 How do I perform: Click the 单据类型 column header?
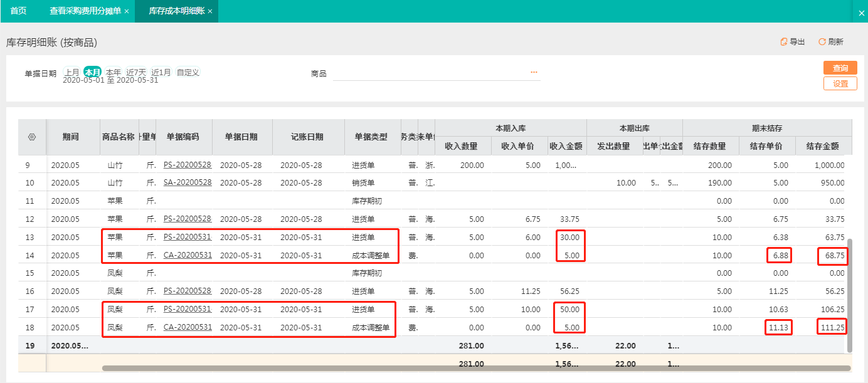coord(371,137)
